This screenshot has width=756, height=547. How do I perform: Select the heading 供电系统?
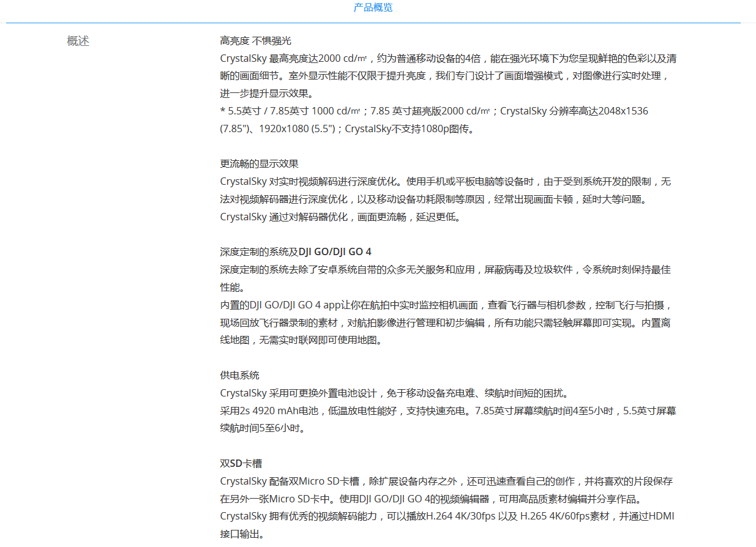point(240,375)
